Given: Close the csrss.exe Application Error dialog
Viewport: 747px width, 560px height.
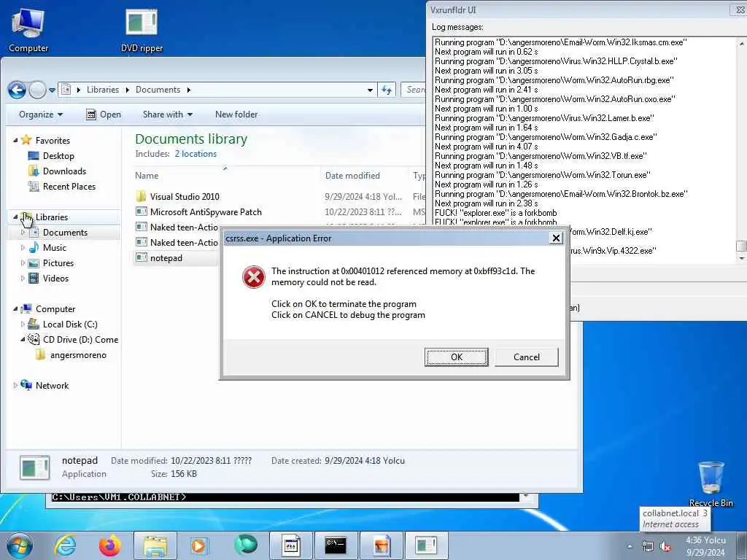Looking at the screenshot, I should point(555,238).
